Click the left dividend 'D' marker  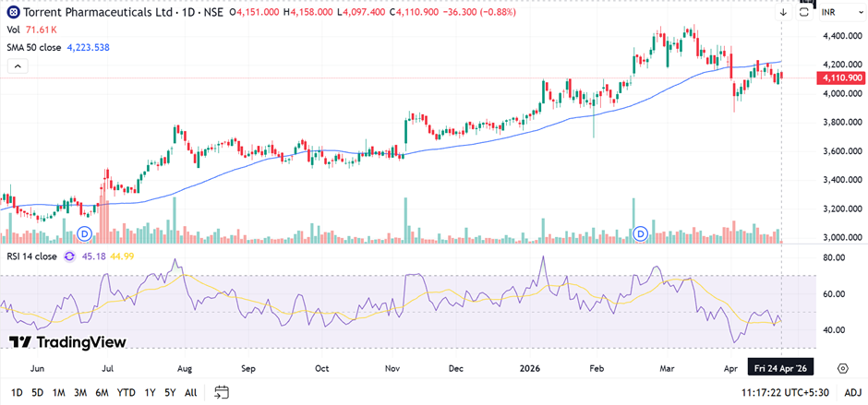[x=85, y=233]
